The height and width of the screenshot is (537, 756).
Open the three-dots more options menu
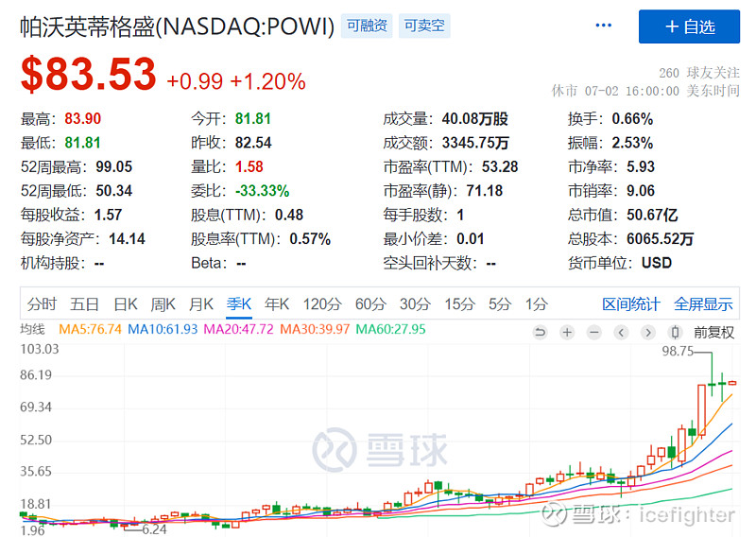pos(603,26)
